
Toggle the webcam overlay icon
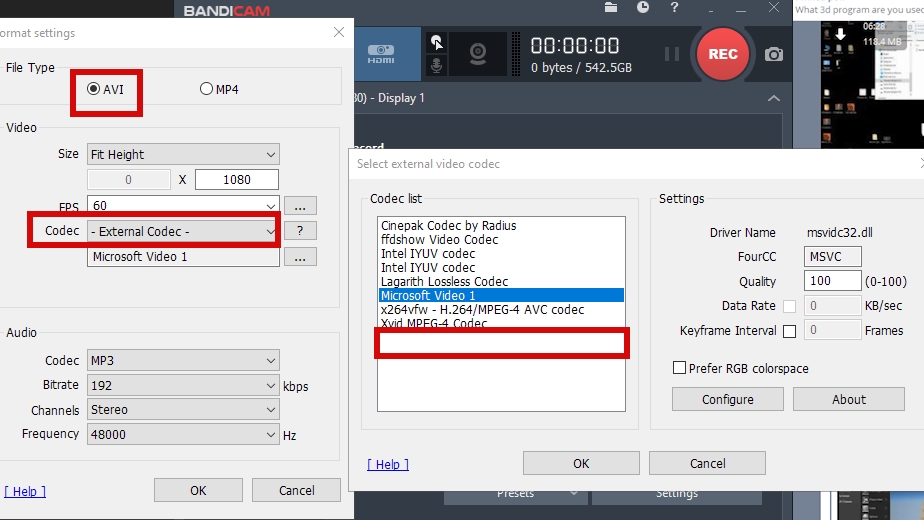478,54
